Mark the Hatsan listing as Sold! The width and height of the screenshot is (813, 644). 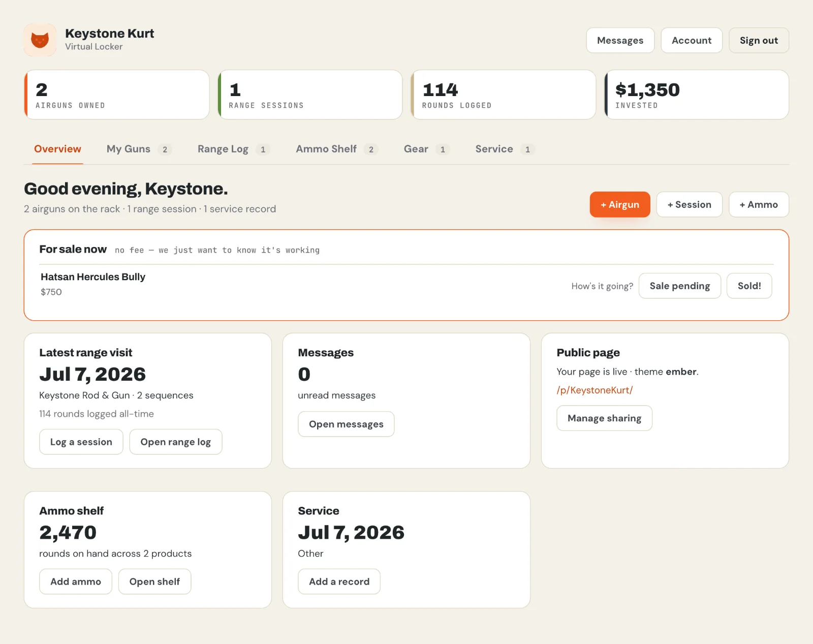click(x=749, y=286)
